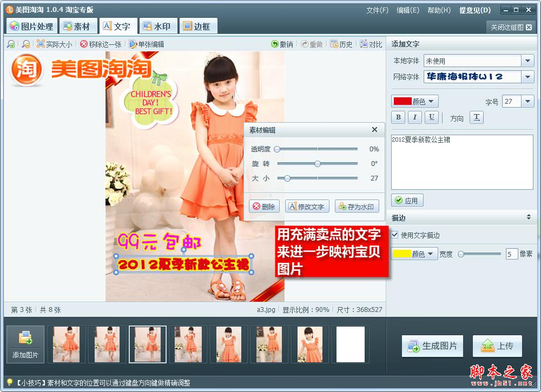The width and height of the screenshot is (541, 392).
Task: Open the 提意见(D) menu
Action: click(x=475, y=10)
